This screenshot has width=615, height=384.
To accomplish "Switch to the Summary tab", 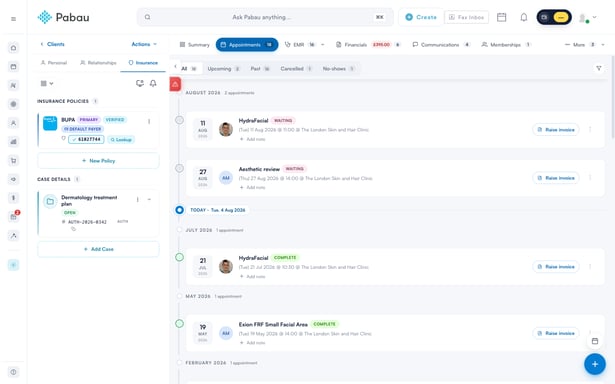I will click(195, 45).
